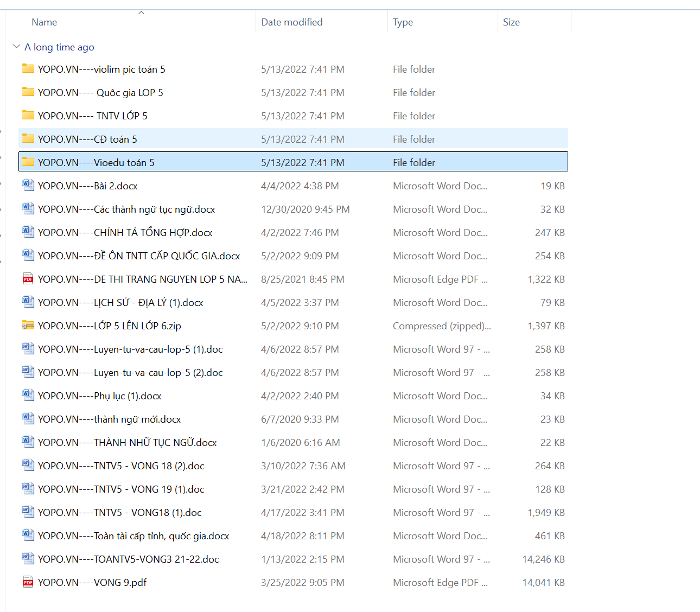700x612 pixels.
Task: Select folder name YOPO.VN---- TNTV LỚP 5
Action: click(x=93, y=116)
